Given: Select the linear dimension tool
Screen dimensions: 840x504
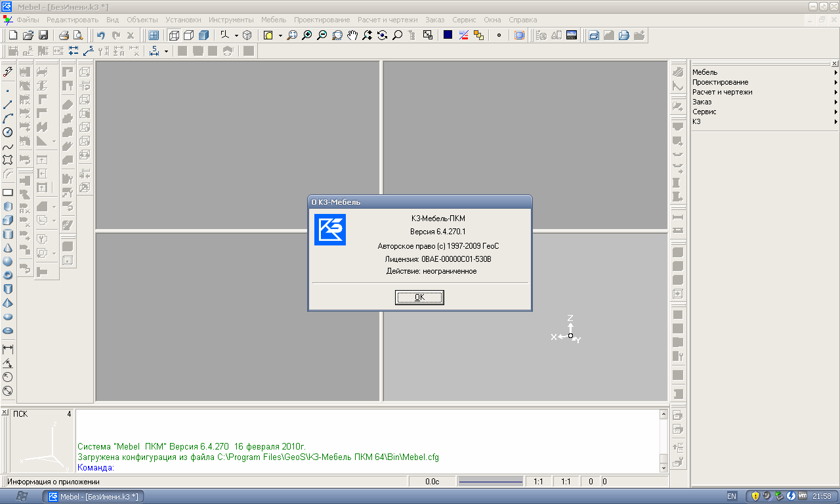Looking at the screenshot, I should pos(8,348).
